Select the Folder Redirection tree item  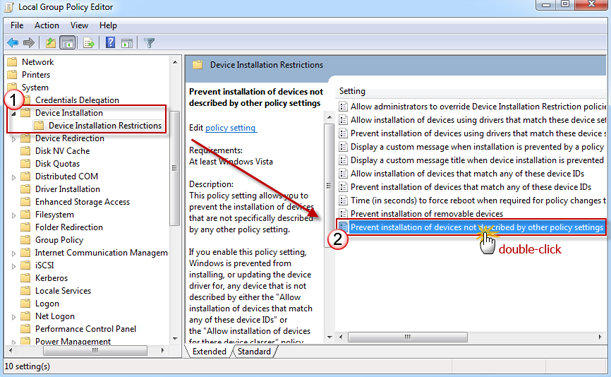[x=69, y=227]
